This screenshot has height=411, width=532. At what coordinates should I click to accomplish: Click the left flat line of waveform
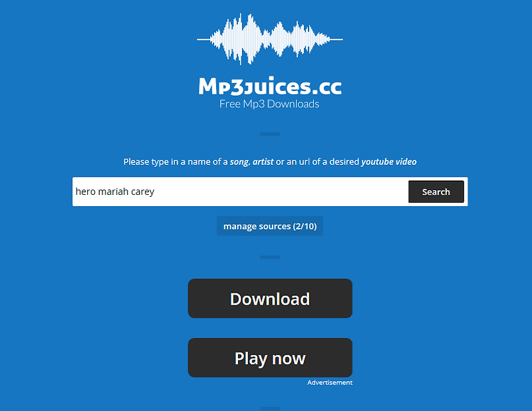pyautogui.click(x=203, y=39)
